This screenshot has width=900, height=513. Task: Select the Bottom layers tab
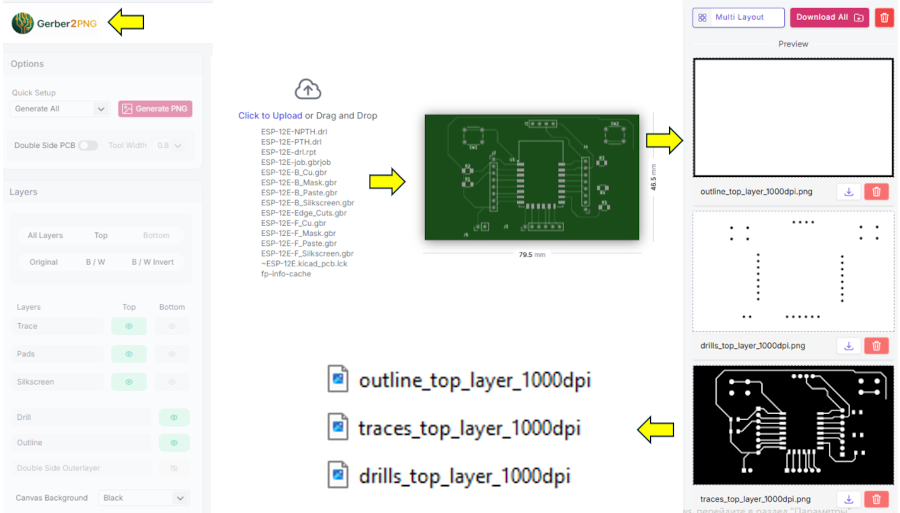(156, 235)
